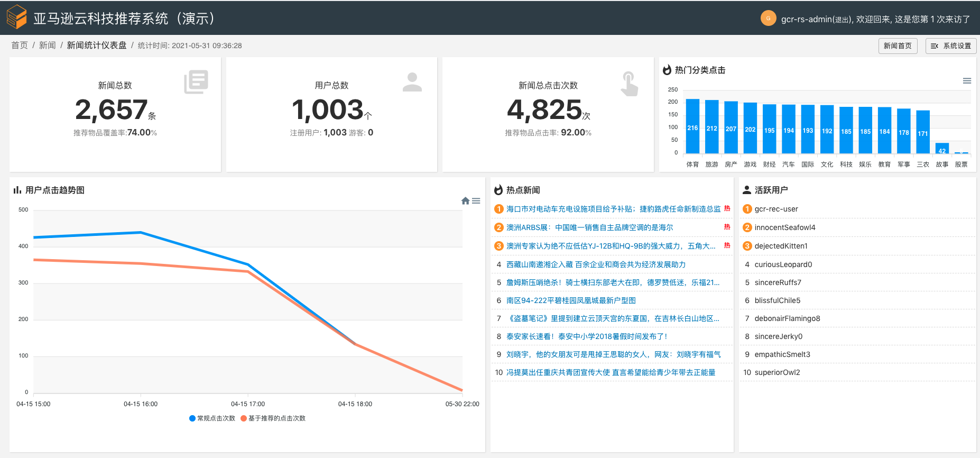Click the 游戏 bar showing 202
This screenshot has width=980, height=458.
[750, 128]
